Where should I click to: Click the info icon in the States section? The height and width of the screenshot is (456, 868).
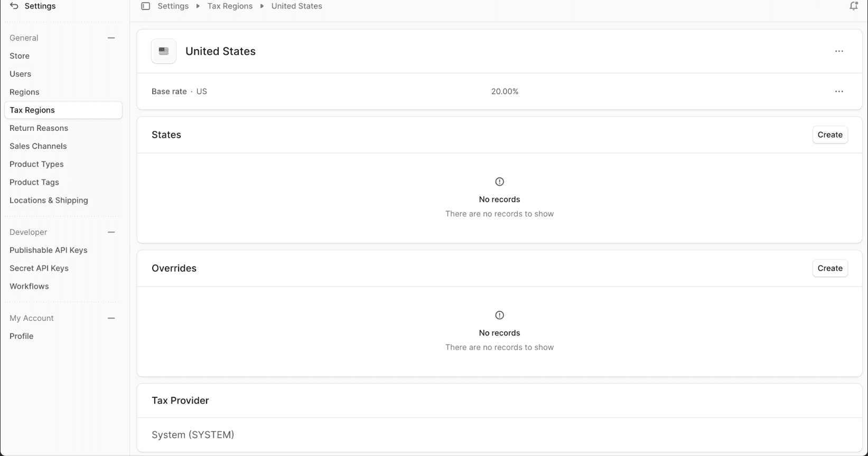(499, 182)
